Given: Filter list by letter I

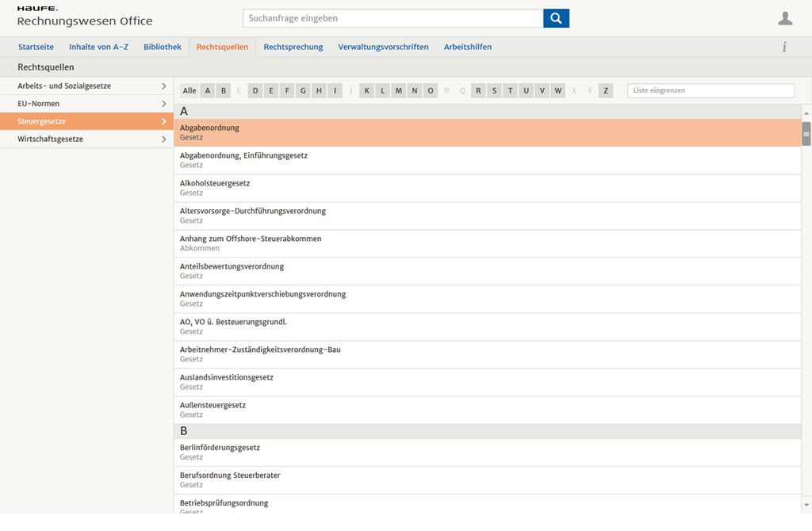Looking at the screenshot, I should [335, 90].
